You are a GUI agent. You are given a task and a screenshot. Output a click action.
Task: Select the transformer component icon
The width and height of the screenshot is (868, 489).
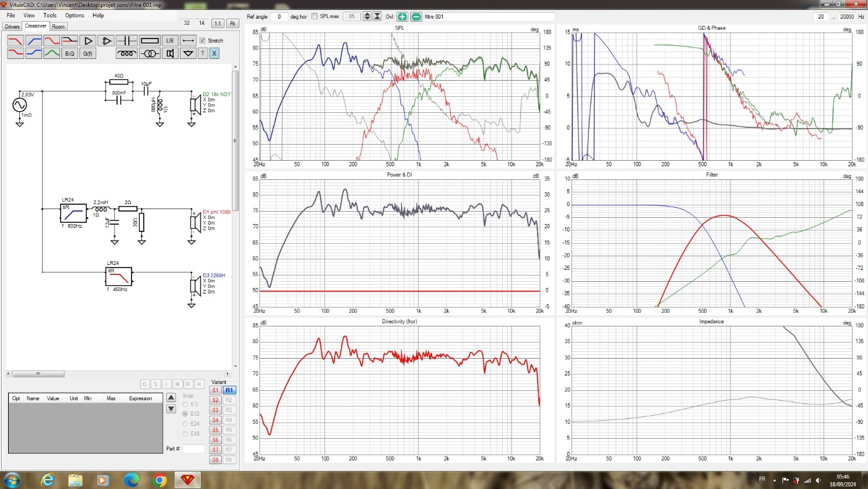tap(149, 54)
